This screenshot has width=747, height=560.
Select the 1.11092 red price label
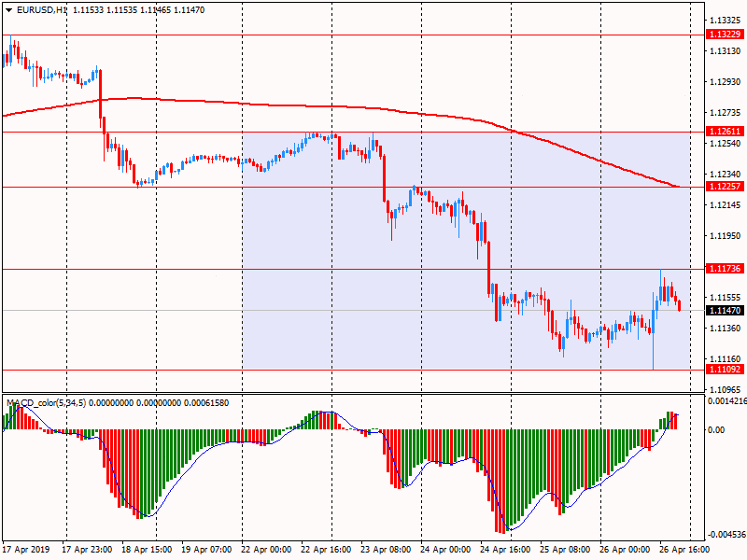[725, 369]
